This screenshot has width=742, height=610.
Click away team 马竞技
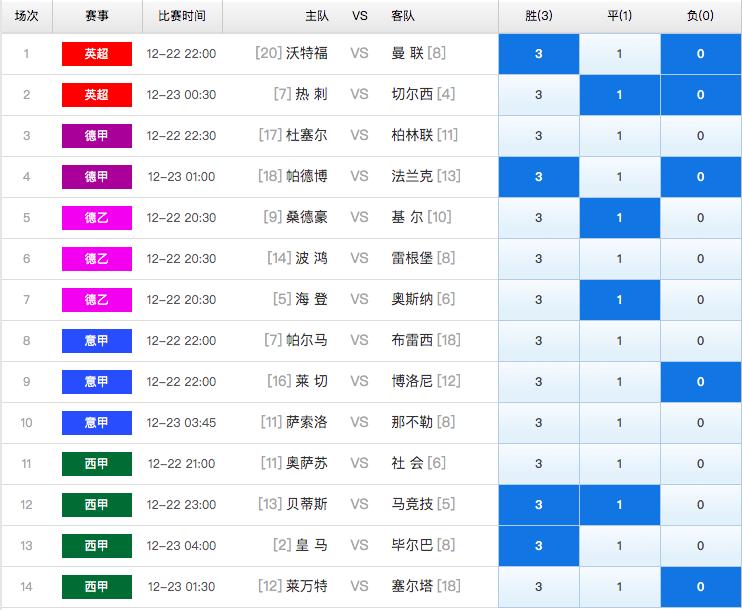[412, 504]
